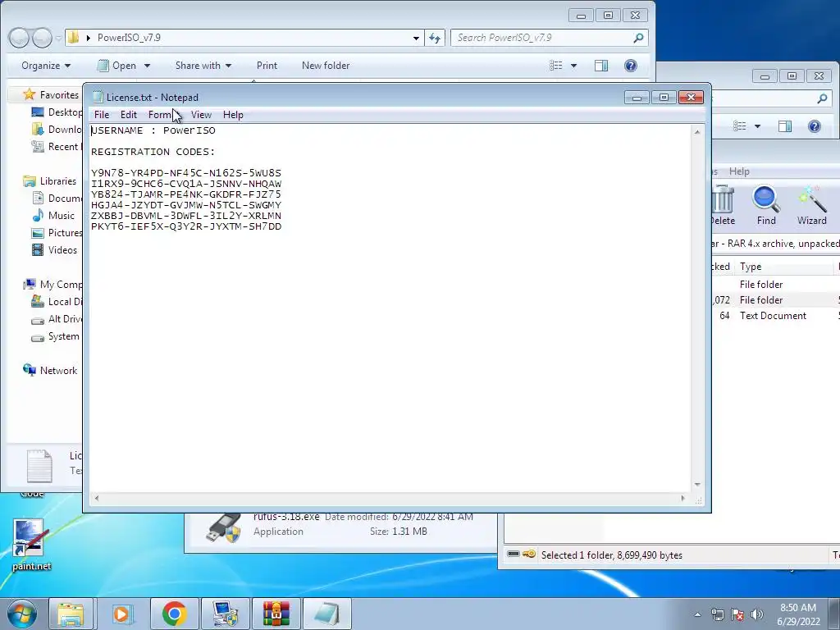
Task: Click the Explorer forward navigation button
Action: (x=42, y=38)
